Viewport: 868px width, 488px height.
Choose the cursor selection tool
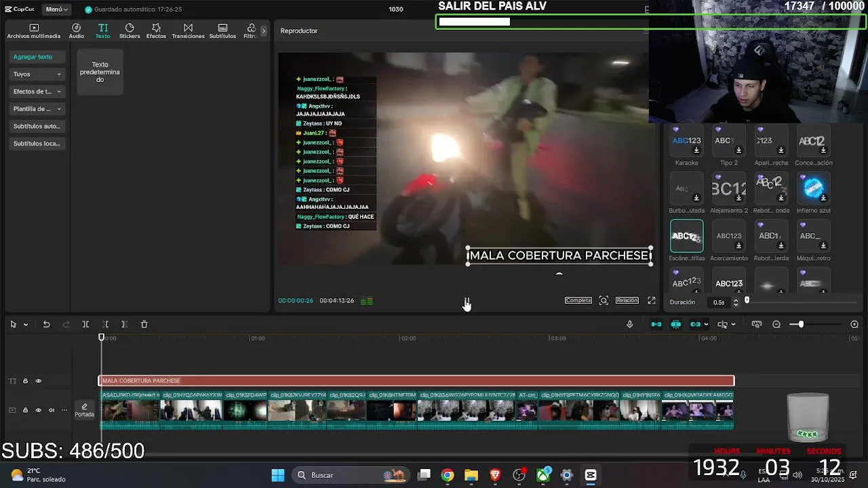pyautogui.click(x=13, y=325)
